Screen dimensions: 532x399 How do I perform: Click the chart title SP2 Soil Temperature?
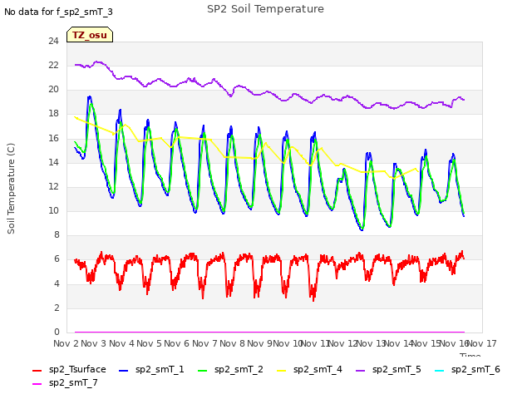point(265,9)
